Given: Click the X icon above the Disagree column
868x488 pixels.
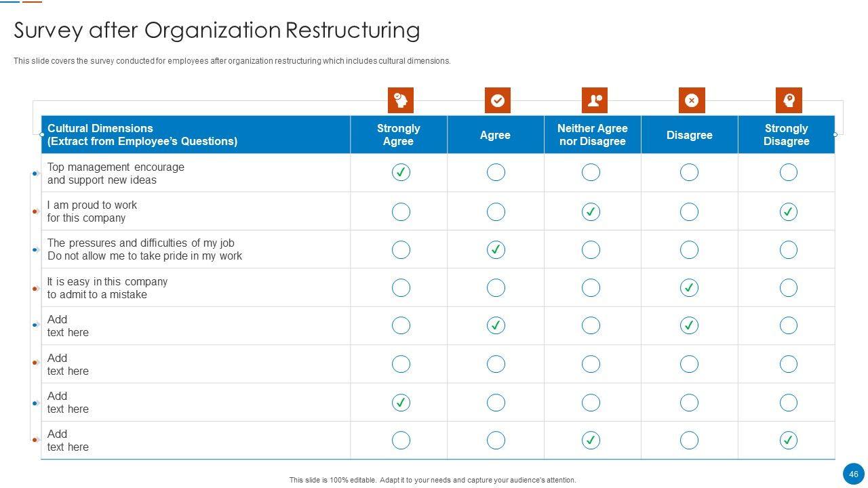Looking at the screenshot, I should 692,100.
